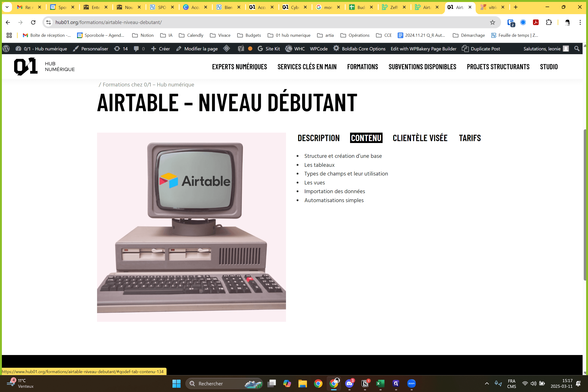588x392 pixels.
Task: Open the Copilot icon in taskbar
Action: coord(287,383)
